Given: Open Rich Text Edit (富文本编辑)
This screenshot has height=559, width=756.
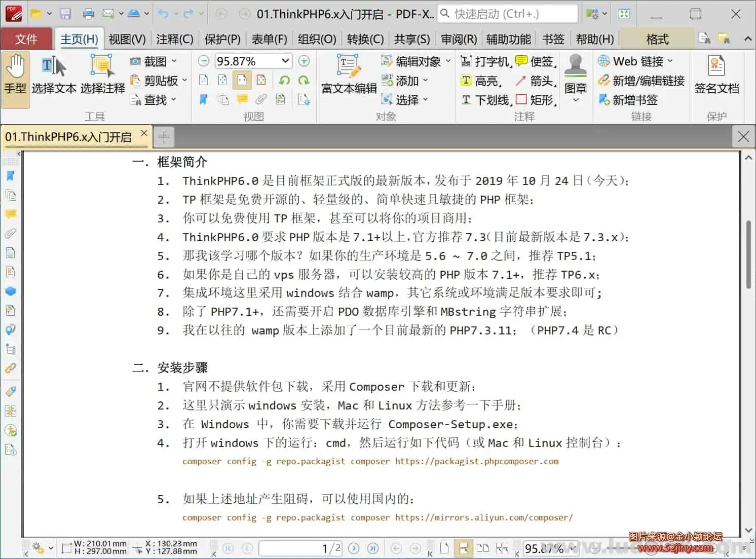Looking at the screenshot, I should (x=348, y=76).
